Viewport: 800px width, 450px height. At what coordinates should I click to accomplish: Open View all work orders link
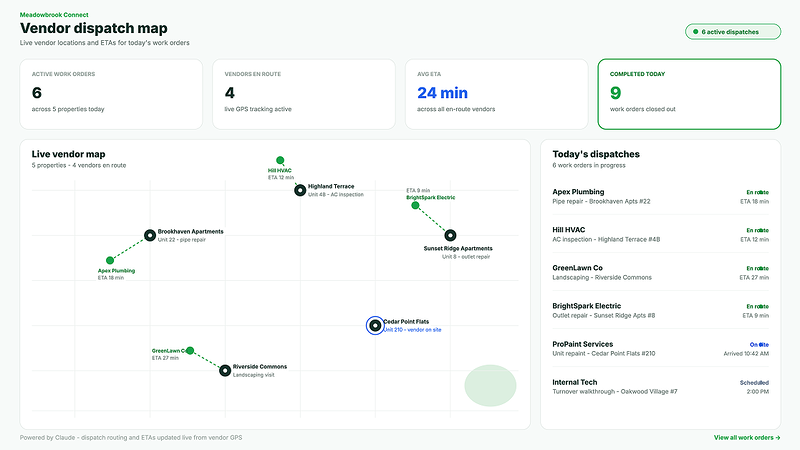tap(747, 438)
